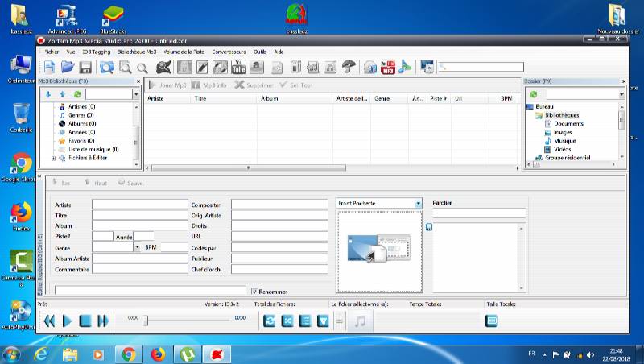The height and width of the screenshot is (364, 644).
Task: Select Musique in Dossier tree
Action: click(x=565, y=140)
